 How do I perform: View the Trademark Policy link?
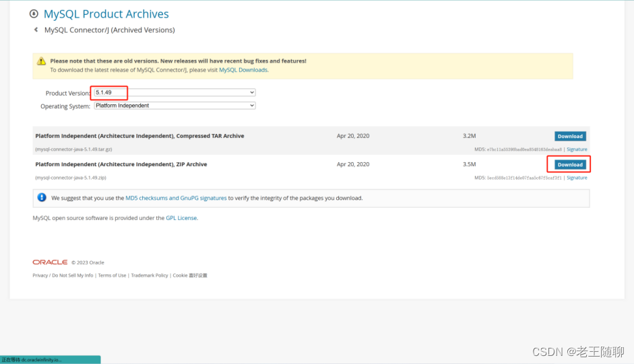(x=150, y=275)
